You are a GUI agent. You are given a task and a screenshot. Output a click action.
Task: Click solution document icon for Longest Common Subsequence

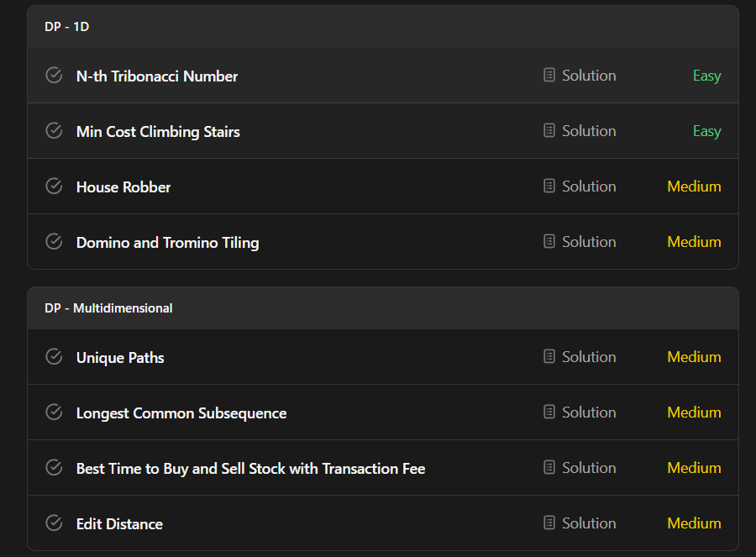[549, 412]
